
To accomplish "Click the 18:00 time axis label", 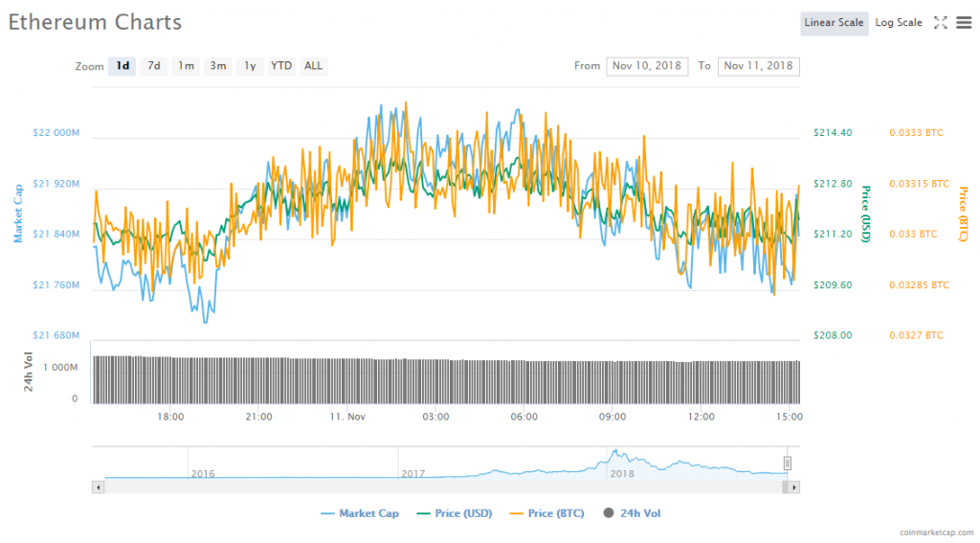I will 170,417.
